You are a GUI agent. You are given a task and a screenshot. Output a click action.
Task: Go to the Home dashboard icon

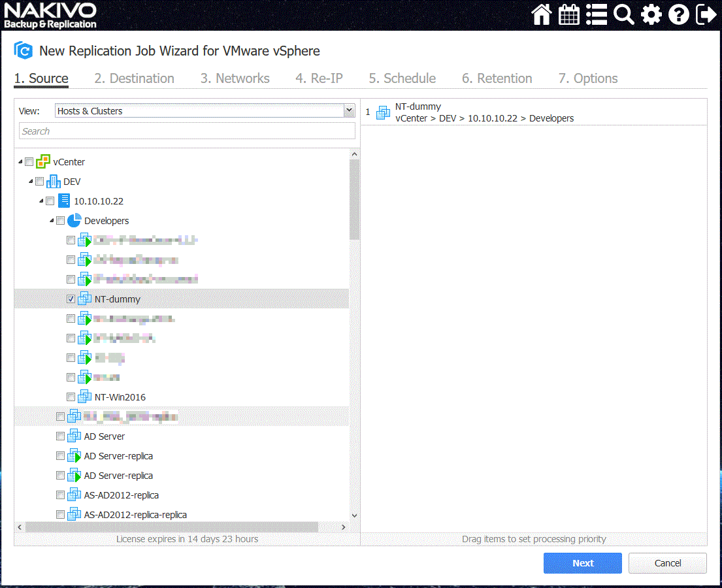[x=542, y=14]
